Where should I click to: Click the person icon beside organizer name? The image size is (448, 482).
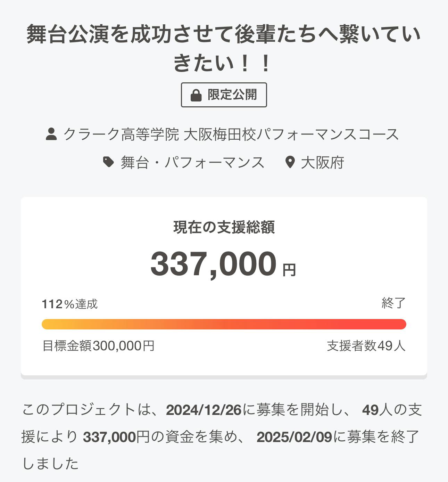pos(51,134)
